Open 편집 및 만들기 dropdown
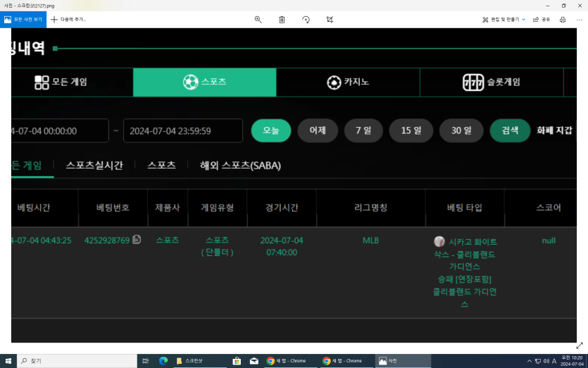 [x=503, y=20]
